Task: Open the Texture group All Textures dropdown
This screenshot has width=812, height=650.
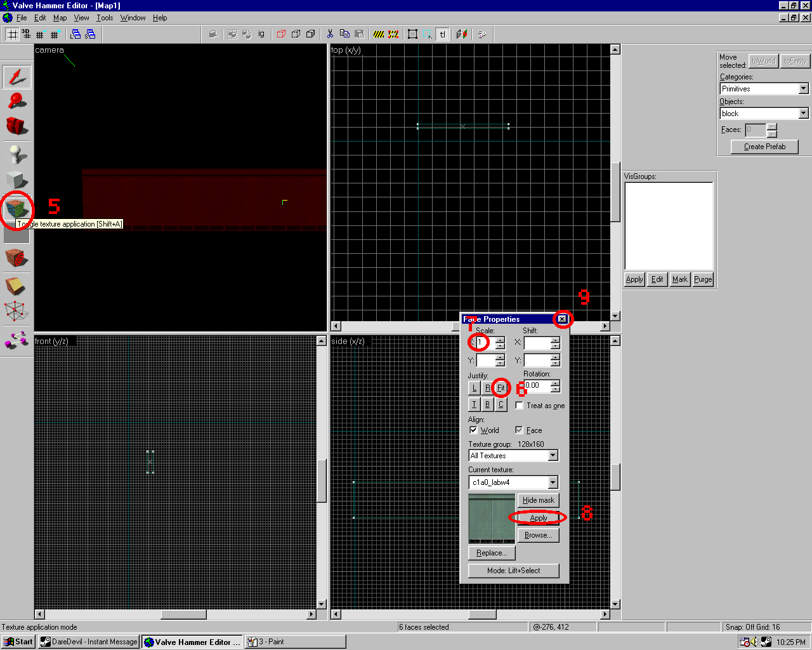Action: click(x=553, y=456)
